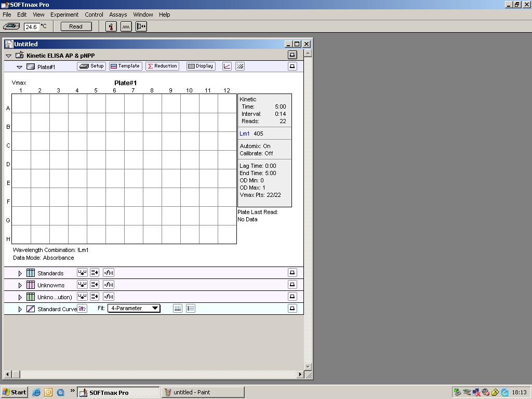Image resolution: width=532 pixels, height=399 pixels.
Task: Click the system tray clock 18:13
Action: (x=520, y=392)
